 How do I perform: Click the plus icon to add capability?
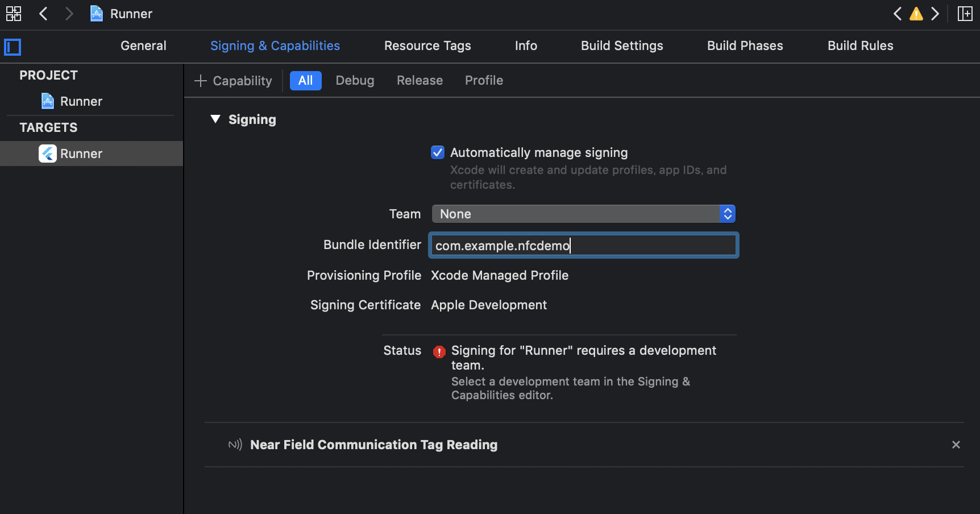[200, 81]
